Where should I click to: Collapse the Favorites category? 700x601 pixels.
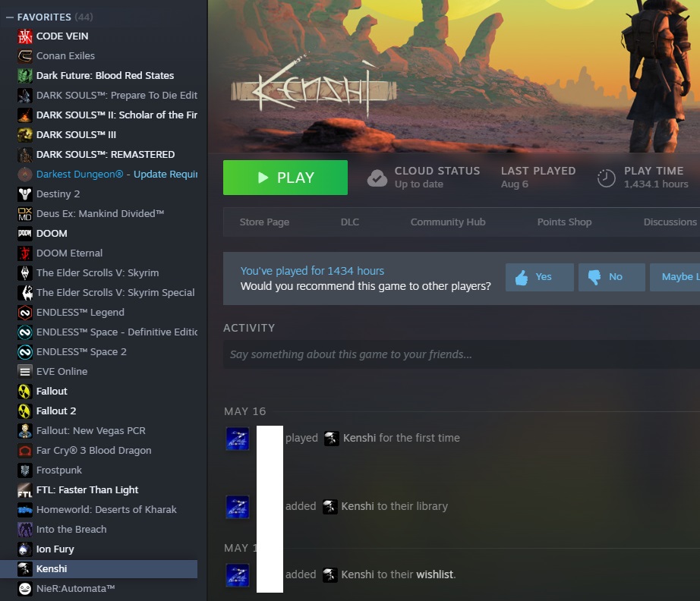pyautogui.click(x=9, y=17)
